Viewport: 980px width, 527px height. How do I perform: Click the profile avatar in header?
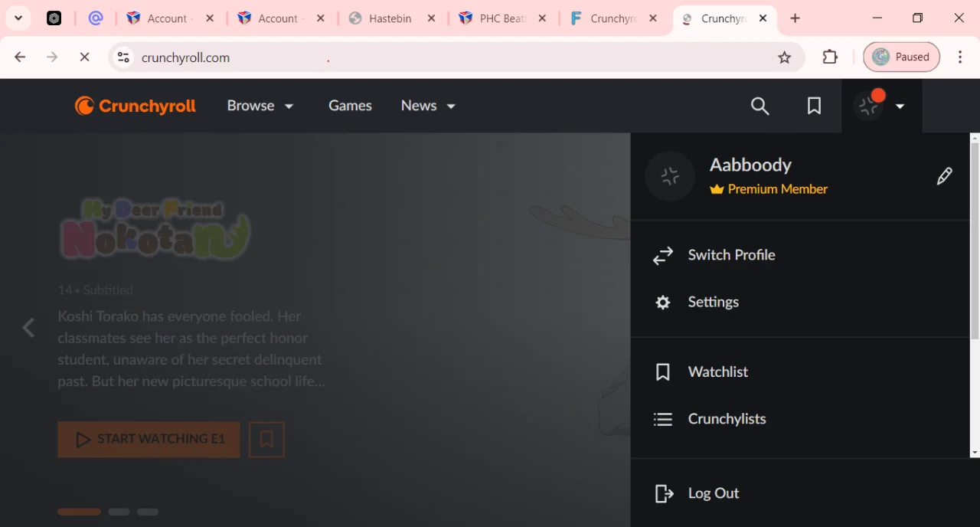click(x=869, y=106)
